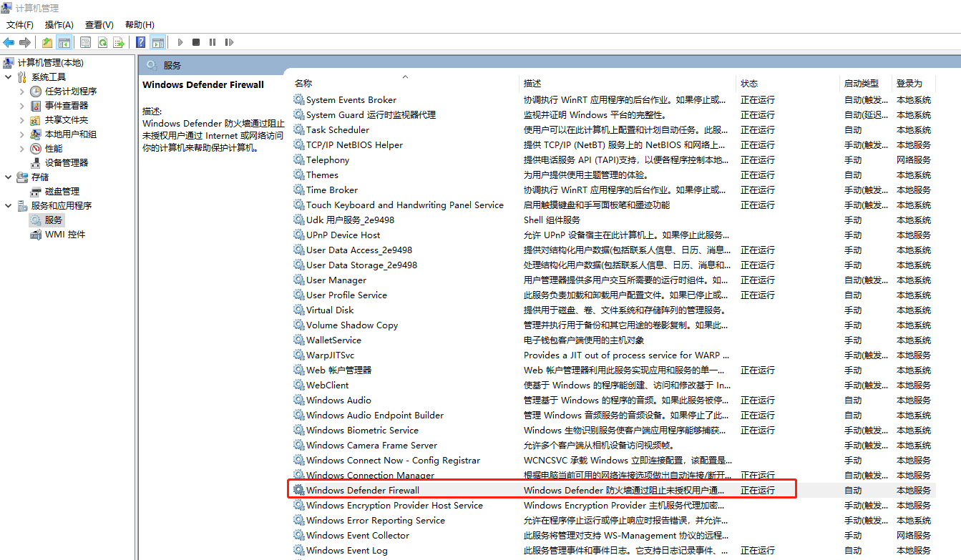Click the blue Back arrow toolbar icon
961x560 pixels.
[x=9, y=42]
